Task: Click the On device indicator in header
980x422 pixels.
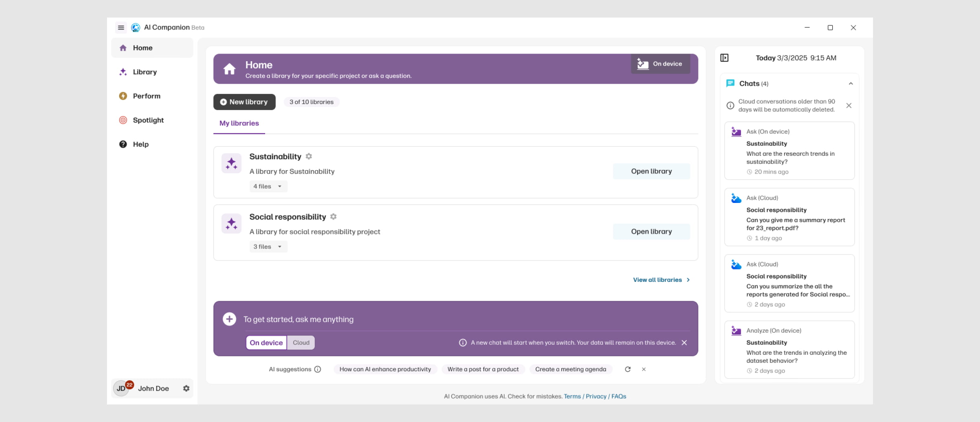Action: tap(660, 64)
